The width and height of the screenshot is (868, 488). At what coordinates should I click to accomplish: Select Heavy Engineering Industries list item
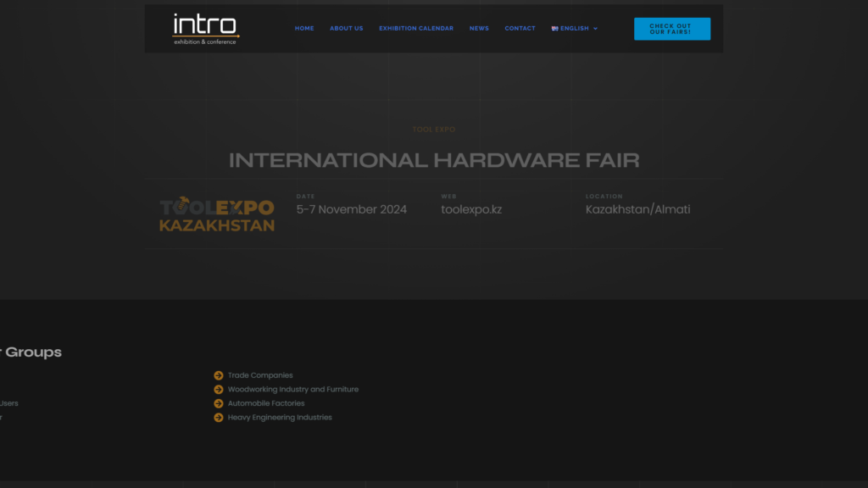click(280, 418)
